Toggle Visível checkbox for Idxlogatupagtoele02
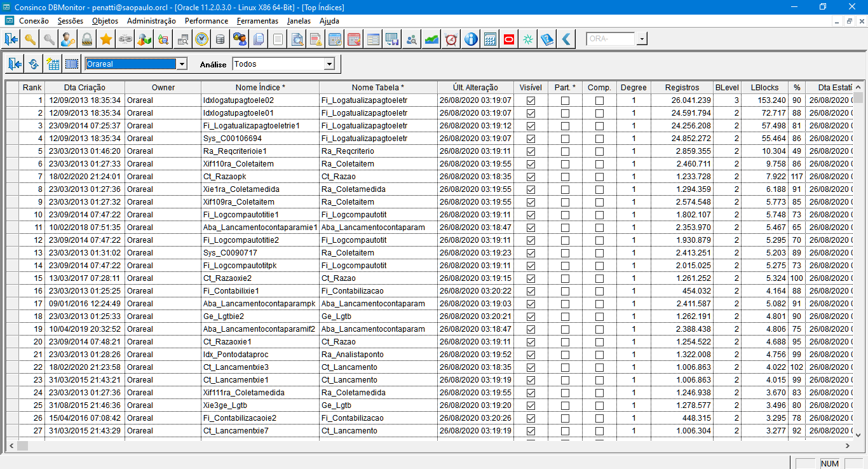Screen dimensions: 868x469 [531, 100]
